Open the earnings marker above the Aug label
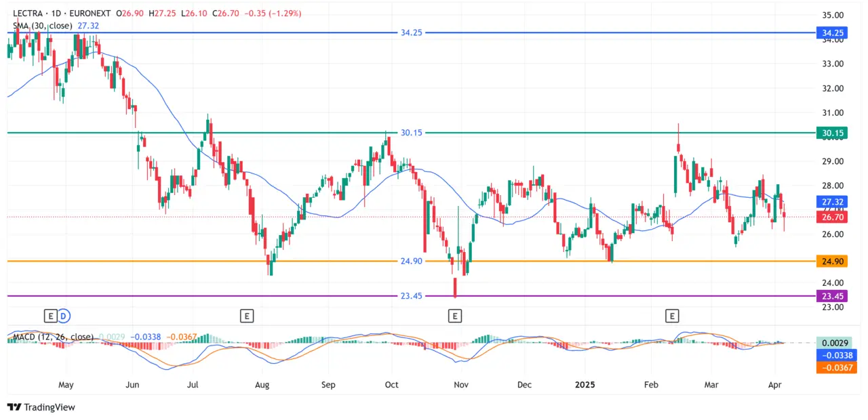The height and width of the screenshot is (420, 868). point(247,316)
